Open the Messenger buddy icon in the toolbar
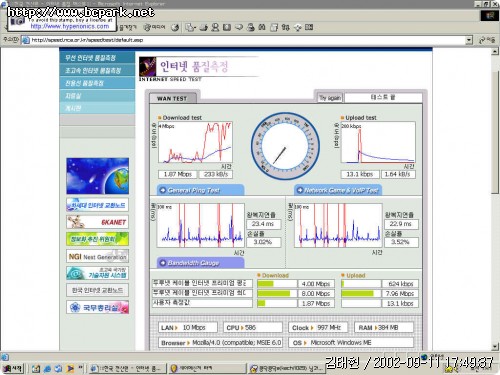Image resolution: width=500 pixels, height=375 pixels. coord(215,28)
